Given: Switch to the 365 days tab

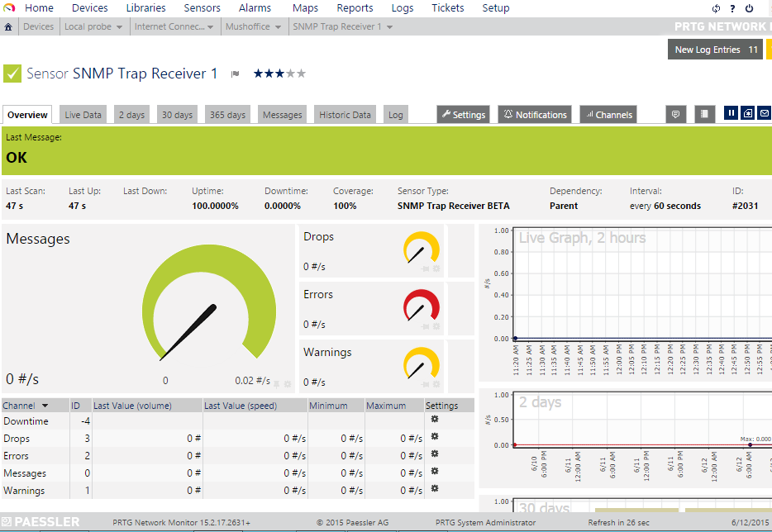Looking at the screenshot, I should click(227, 115).
